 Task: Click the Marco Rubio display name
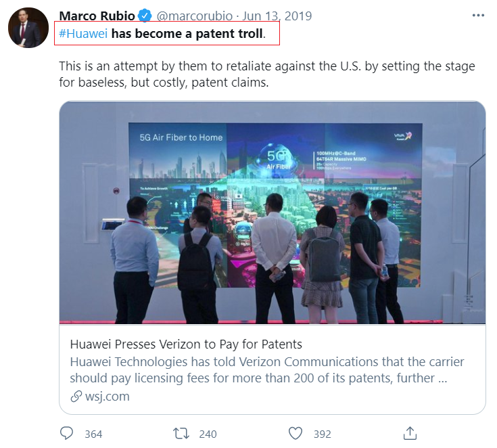pos(96,16)
